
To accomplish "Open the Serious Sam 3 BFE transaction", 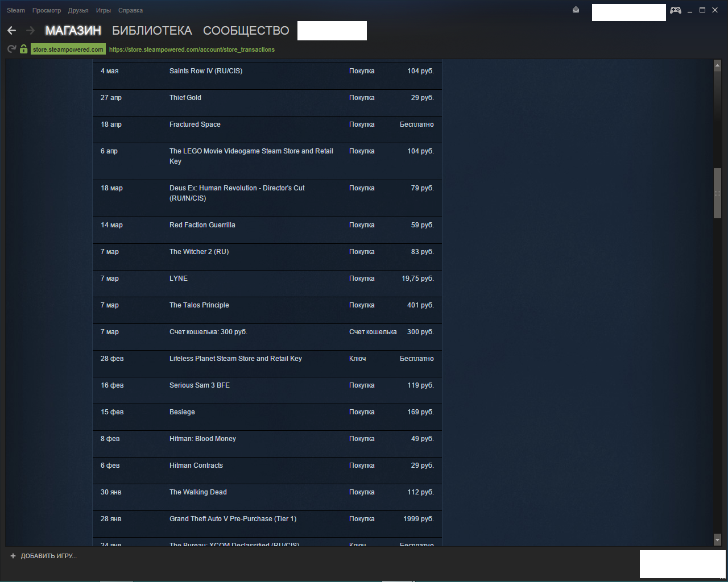I will pos(267,390).
